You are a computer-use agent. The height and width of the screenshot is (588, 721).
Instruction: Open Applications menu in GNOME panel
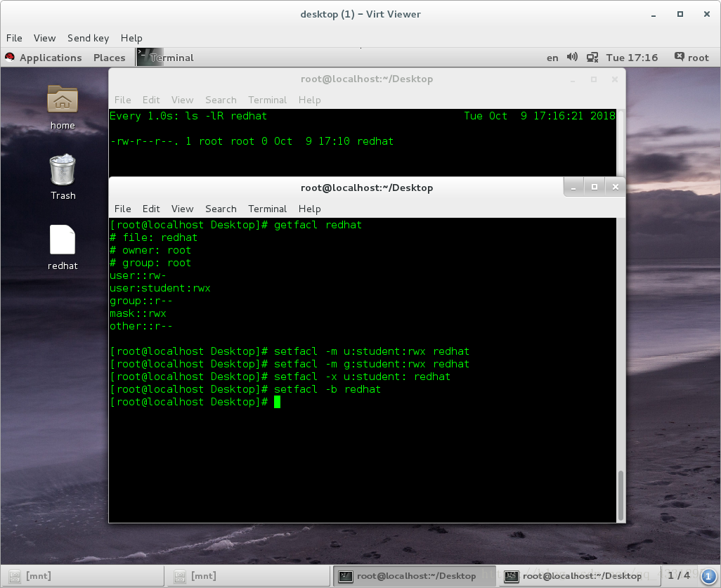click(51, 58)
